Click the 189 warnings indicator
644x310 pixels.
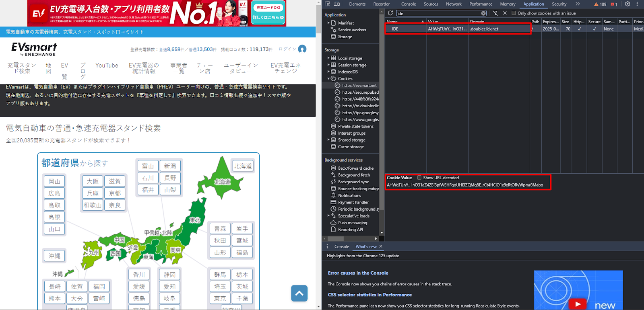(600, 4)
